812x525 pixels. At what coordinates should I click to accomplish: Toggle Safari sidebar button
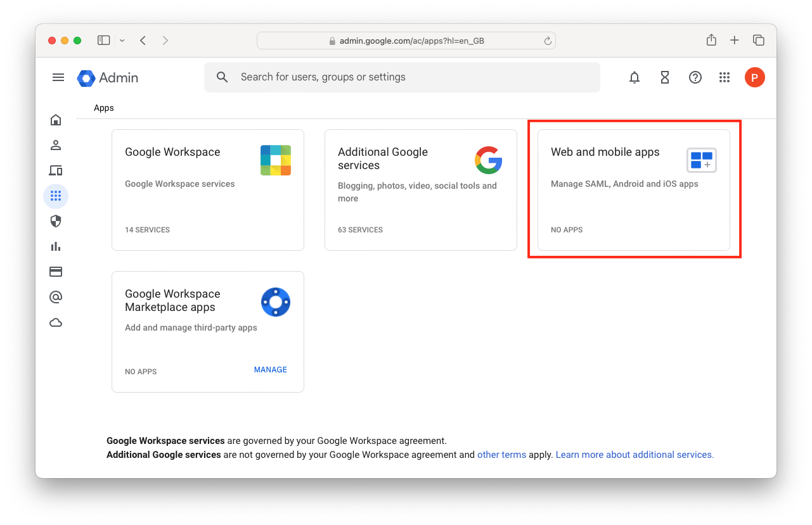coord(103,41)
